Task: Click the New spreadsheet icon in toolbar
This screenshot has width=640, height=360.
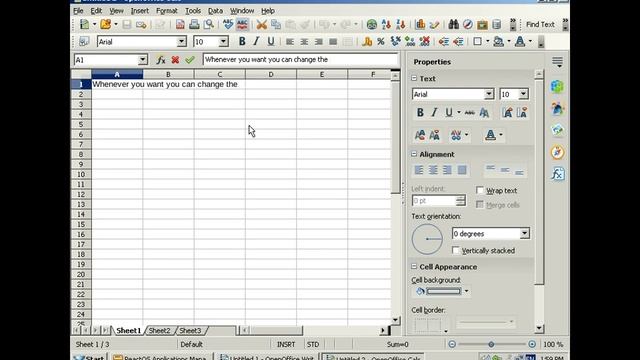Action: pyautogui.click(x=84, y=24)
